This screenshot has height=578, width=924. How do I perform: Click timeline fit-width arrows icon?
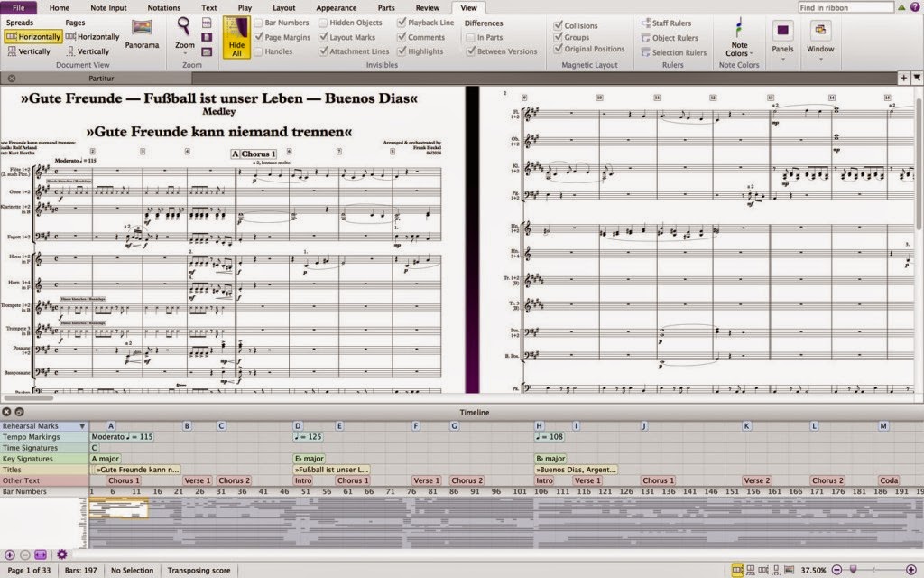[40, 555]
